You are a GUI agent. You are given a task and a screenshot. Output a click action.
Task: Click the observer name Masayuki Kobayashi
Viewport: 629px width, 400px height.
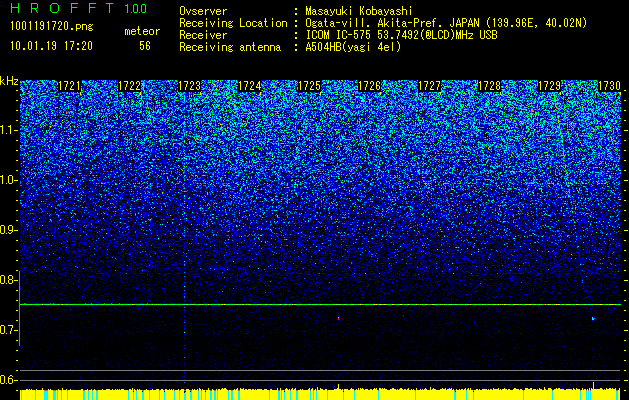tap(359, 12)
